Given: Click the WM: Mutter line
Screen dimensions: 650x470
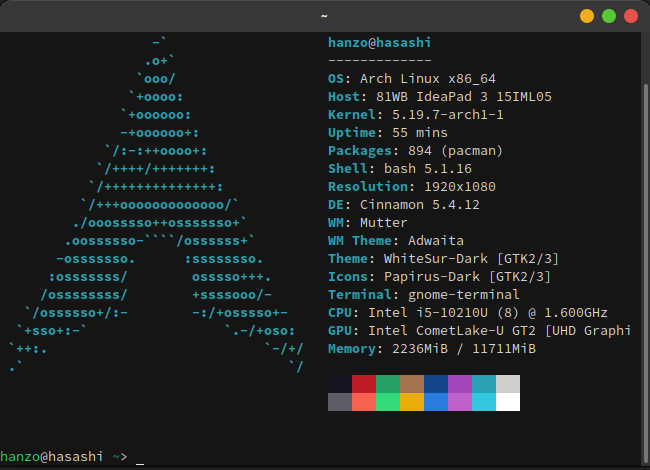Looking at the screenshot, I should tap(368, 223).
